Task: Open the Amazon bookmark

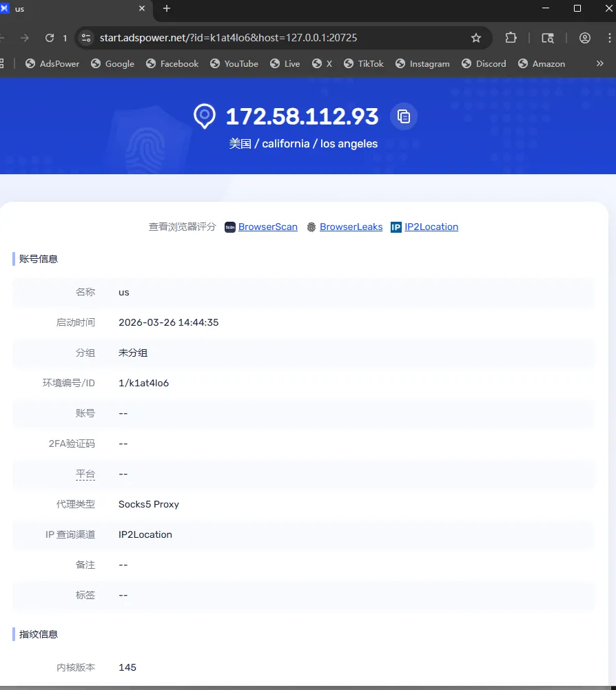Action: pos(542,63)
